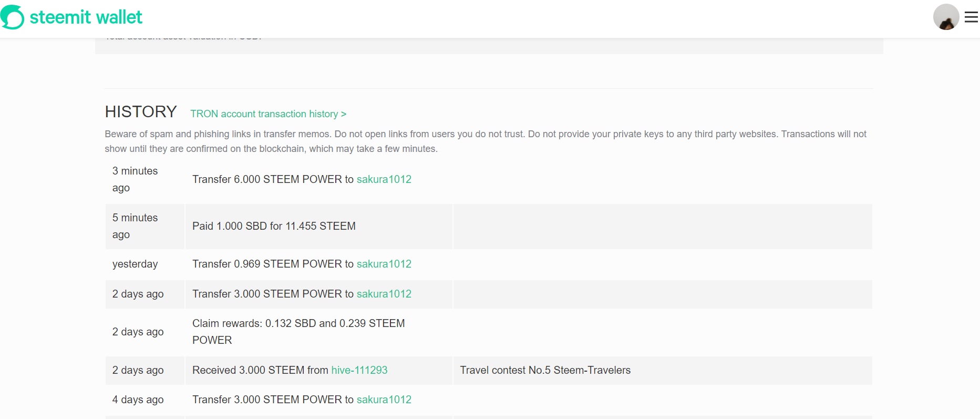Viewport: 980px width, 419px height.
Task: Click "Transfer 6.000 STEEM POWER to" text
Action: 273,179
